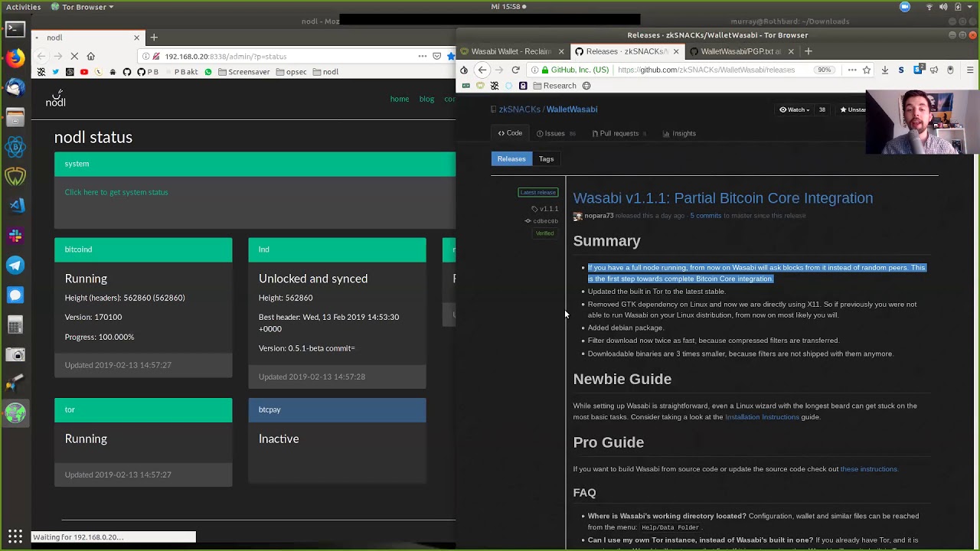Open the Tor Browser application menu
This screenshot has height=551, width=980.
point(83,7)
